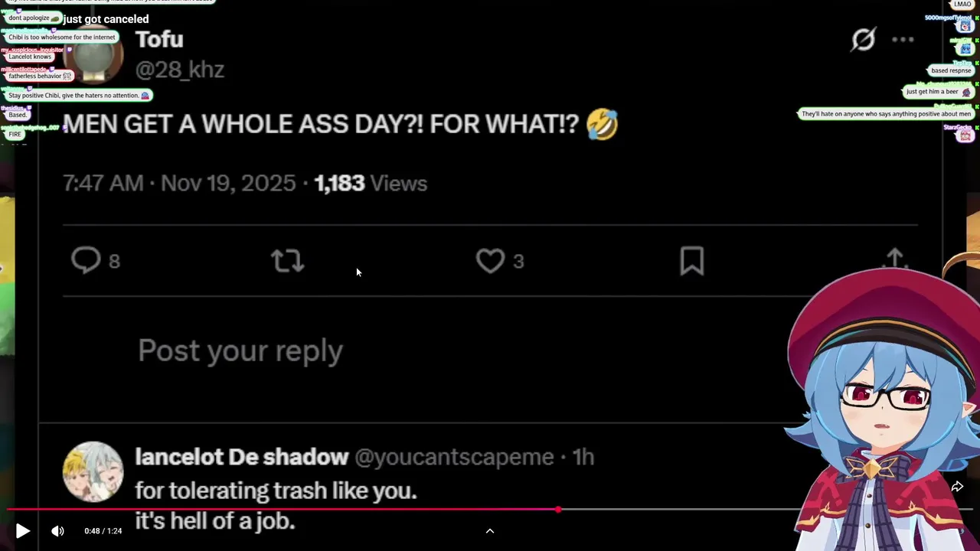Open lancelot De shadow's avatar
This screenshot has width=980, height=551.
click(x=93, y=472)
